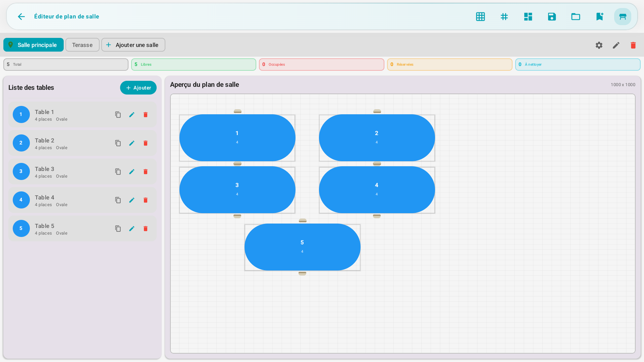Screen dimensions: 644x362
Task: Go back using the arrow icon
Action: pyautogui.click(x=21, y=16)
